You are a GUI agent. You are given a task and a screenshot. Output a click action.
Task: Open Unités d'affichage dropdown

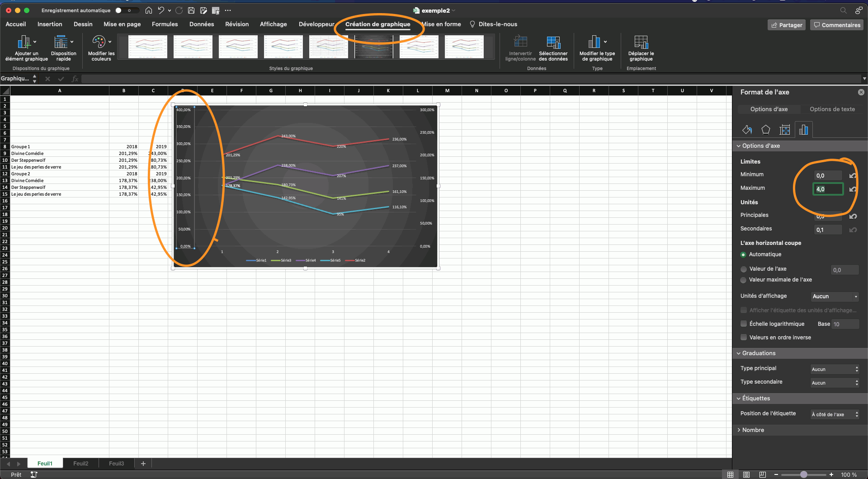pos(835,297)
